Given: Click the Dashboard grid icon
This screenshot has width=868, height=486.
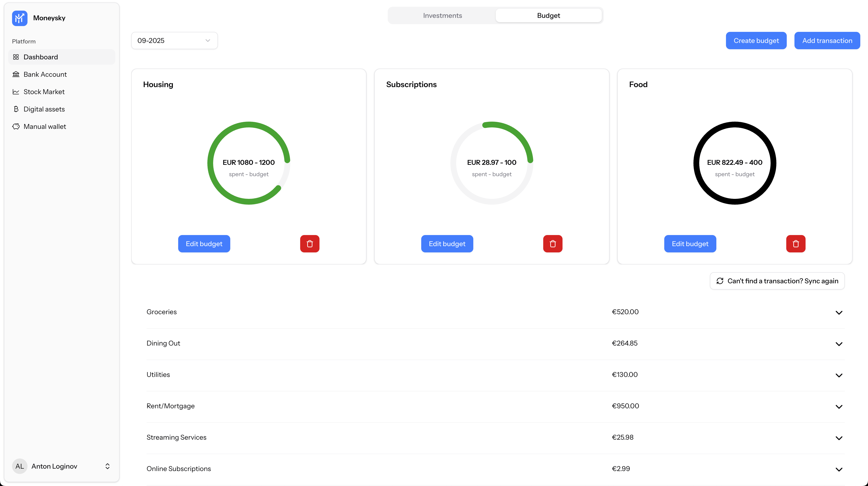Looking at the screenshot, I should pos(16,57).
